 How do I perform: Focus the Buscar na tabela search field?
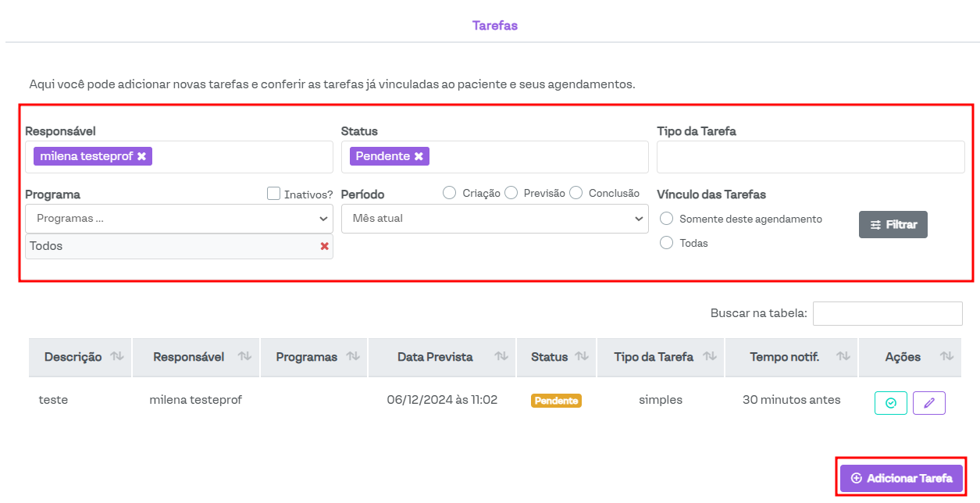point(887,313)
